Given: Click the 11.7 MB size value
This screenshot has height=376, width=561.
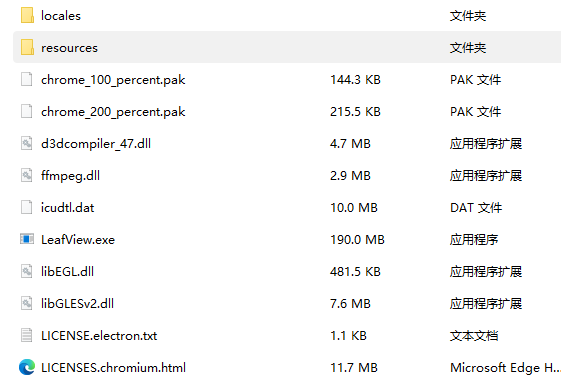Looking at the screenshot, I should [x=353, y=367].
